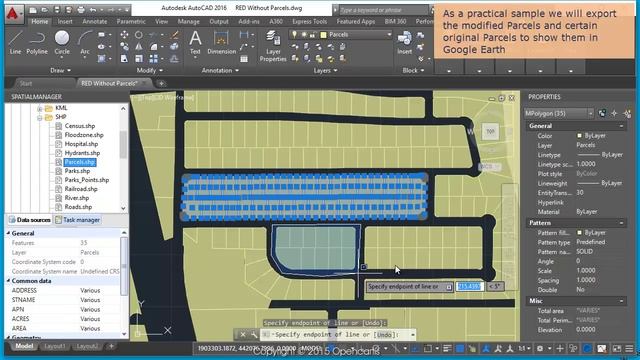Click the Plot printer icon
640x360 pixels.
coord(81,9)
